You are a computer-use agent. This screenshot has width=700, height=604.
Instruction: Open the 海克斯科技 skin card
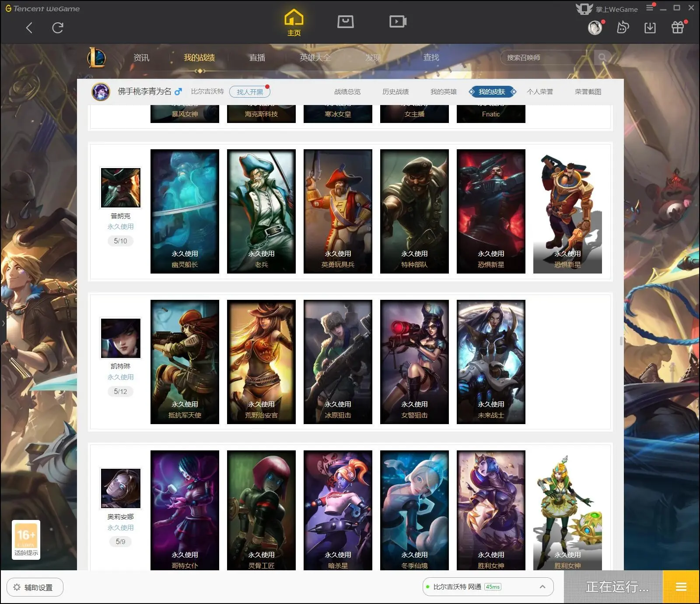click(x=261, y=114)
